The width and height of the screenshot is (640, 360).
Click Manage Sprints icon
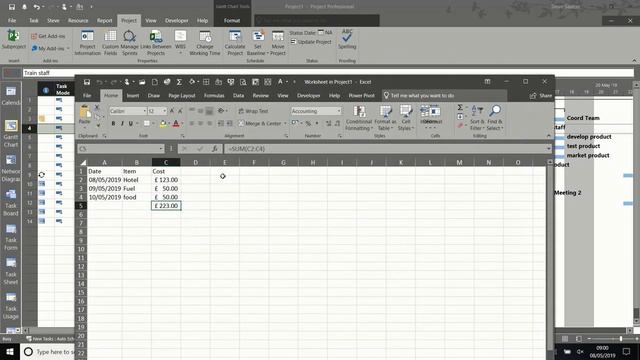point(130,42)
